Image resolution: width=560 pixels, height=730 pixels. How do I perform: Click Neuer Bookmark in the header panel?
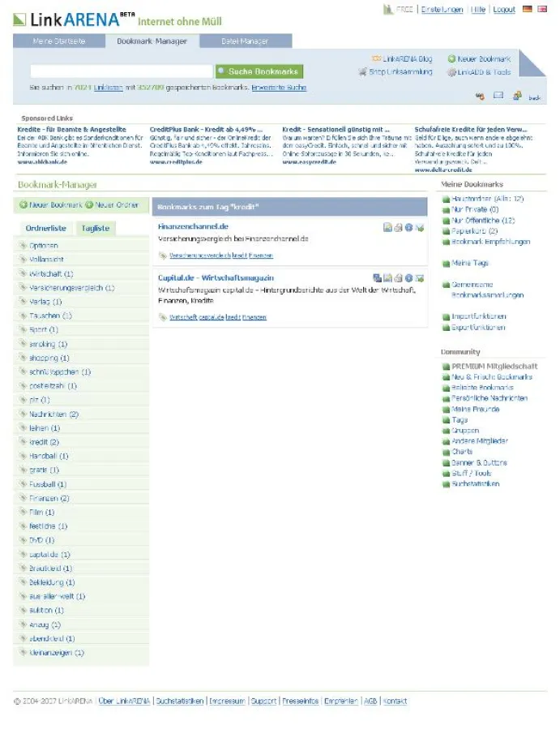[484, 58]
